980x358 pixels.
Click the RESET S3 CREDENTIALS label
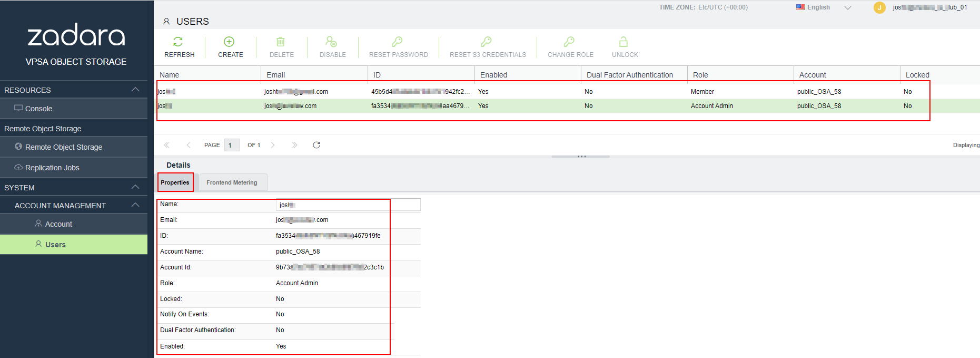488,55
